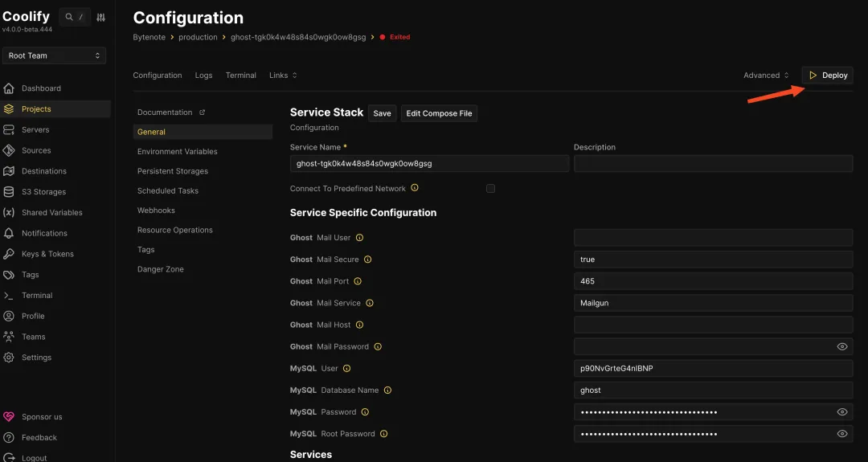Expand the Links dropdown in top tabs
868x462 pixels.
point(283,76)
